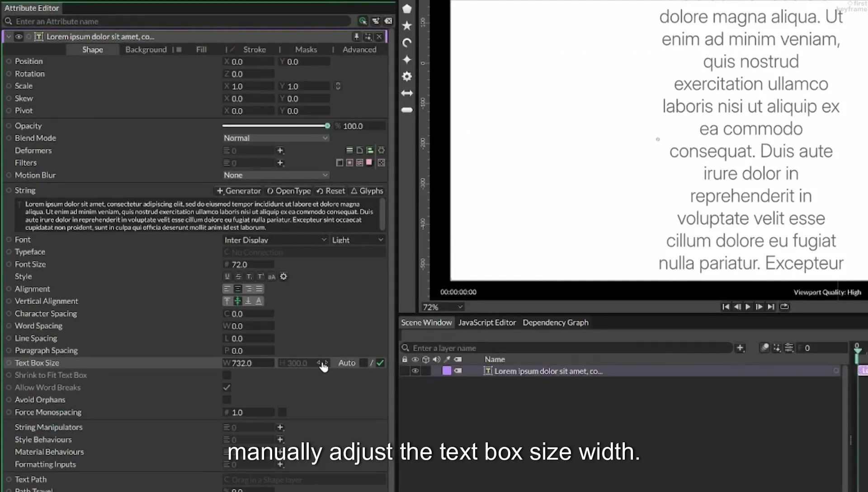Open the Blend Mode dropdown

(x=275, y=138)
